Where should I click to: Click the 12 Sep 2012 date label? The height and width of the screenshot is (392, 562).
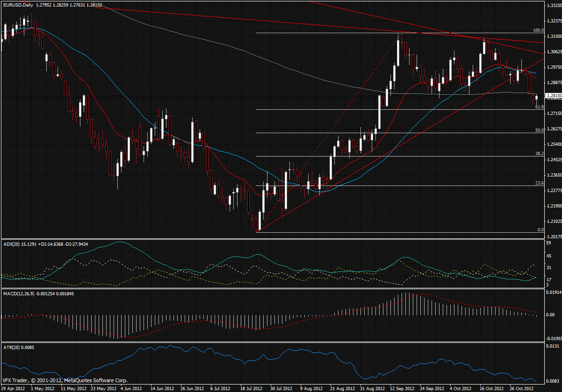[x=402, y=388]
